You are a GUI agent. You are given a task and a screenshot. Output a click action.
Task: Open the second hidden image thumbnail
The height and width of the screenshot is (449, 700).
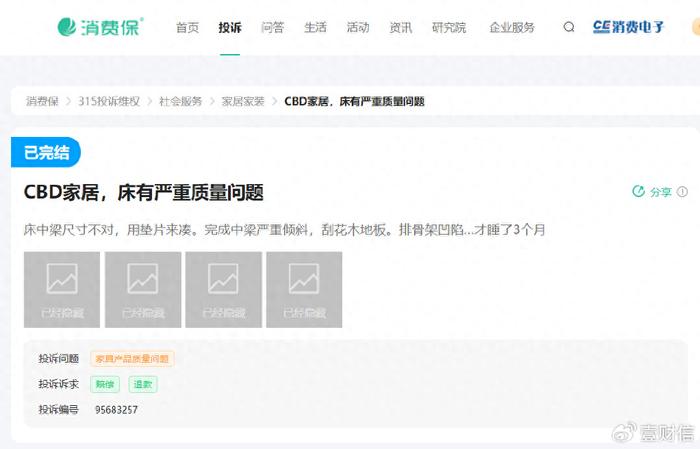(x=143, y=290)
